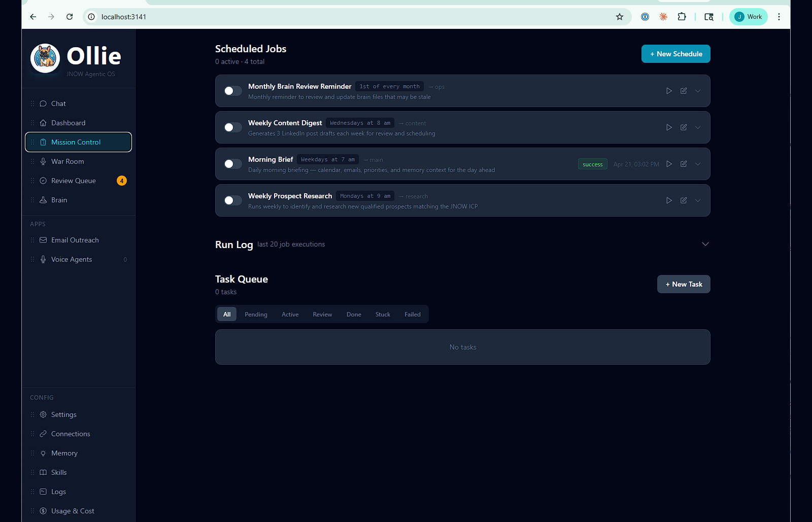812x522 pixels.
Task: Click the '1st of every month' schedule tag
Action: tap(390, 86)
